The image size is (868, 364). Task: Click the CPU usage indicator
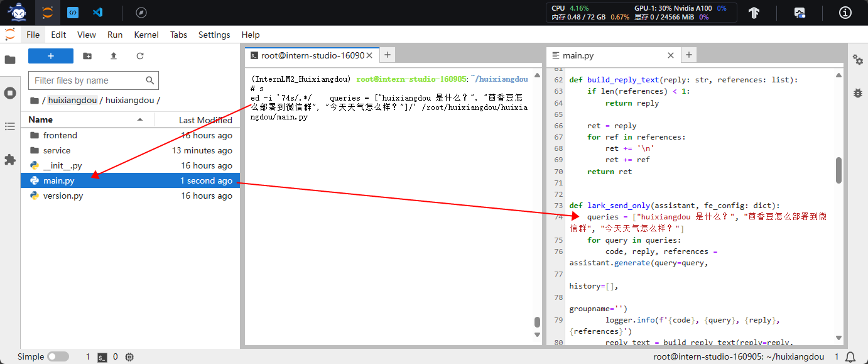point(570,8)
